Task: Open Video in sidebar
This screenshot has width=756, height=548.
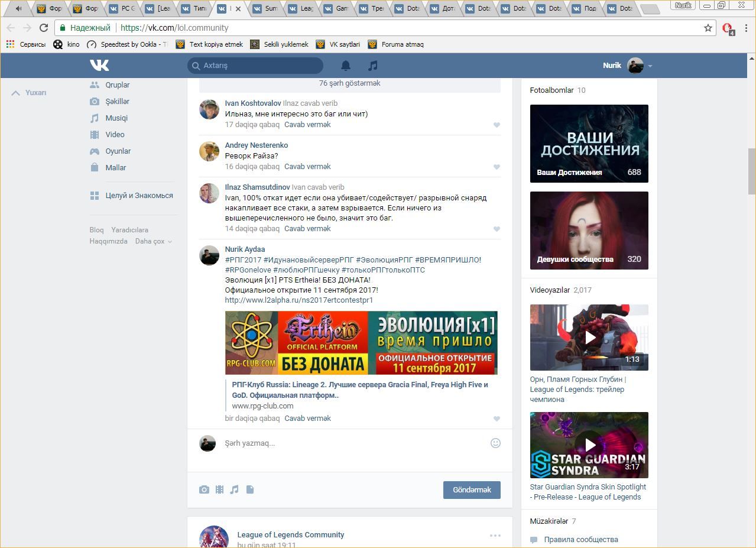Action: point(115,135)
